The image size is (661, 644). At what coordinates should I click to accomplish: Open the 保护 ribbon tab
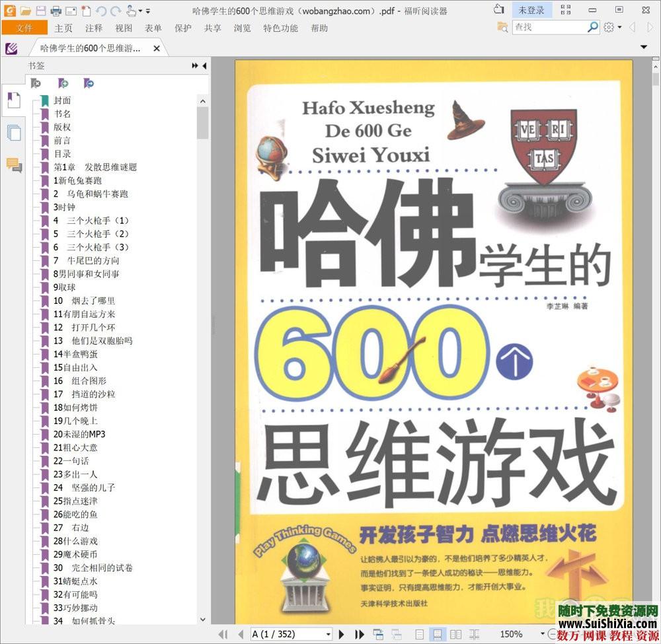pyautogui.click(x=183, y=28)
